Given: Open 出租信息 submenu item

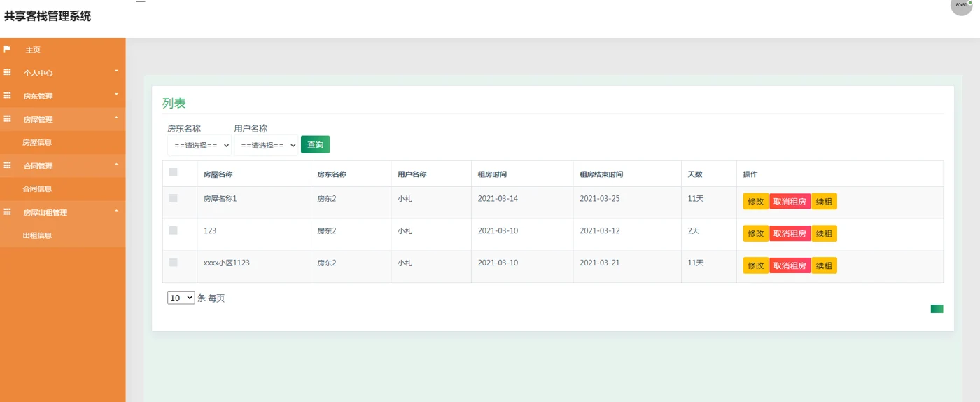Looking at the screenshot, I should (x=37, y=235).
